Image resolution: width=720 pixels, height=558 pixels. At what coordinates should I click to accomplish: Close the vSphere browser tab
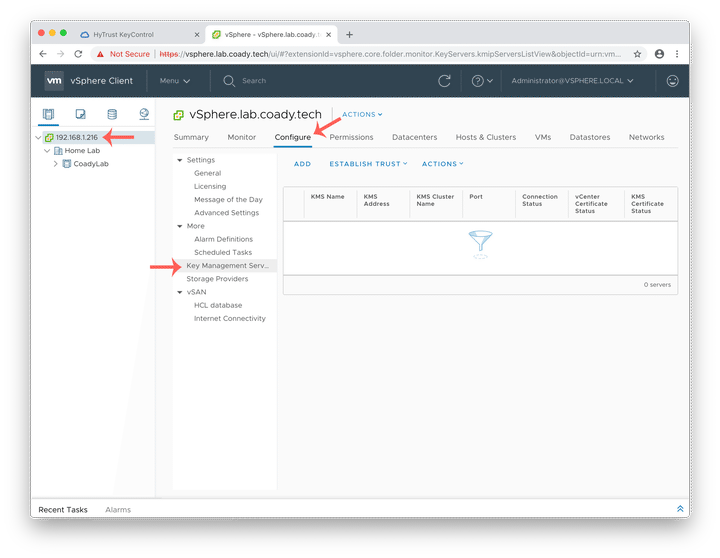(328, 34)
